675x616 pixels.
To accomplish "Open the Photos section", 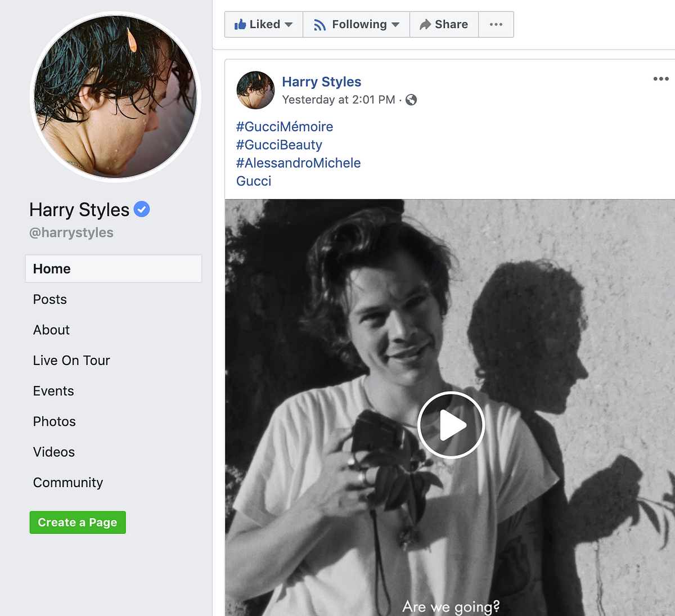I will (x=54, y=421).
